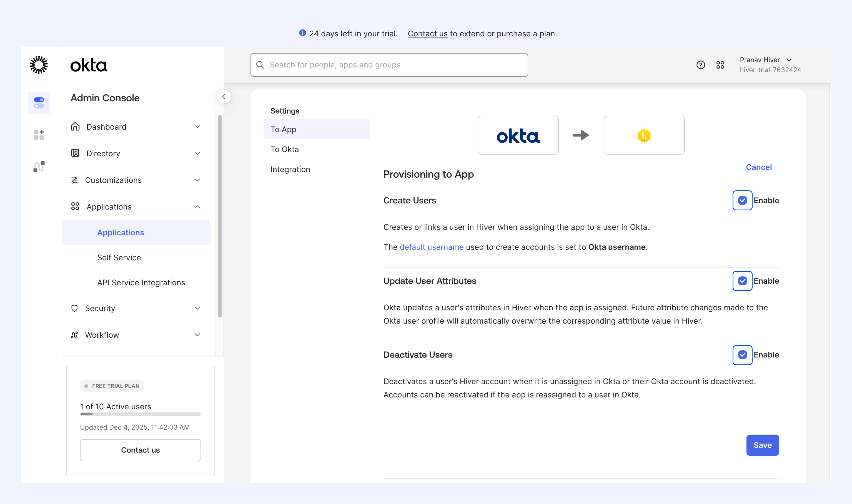Click the Settings heading in left panel
The width and height of the screenshot is (852, 504).
tap(285, 111)
